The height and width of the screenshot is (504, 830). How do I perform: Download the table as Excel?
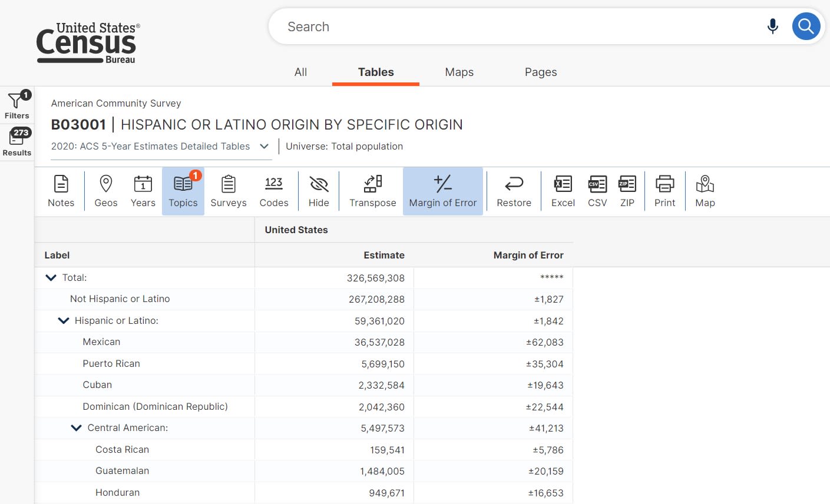pos(563,190)
